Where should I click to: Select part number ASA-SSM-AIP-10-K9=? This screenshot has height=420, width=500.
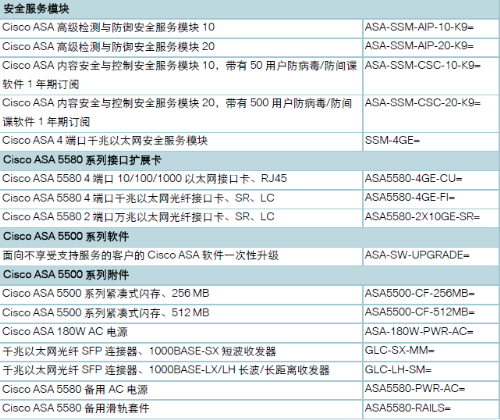pyautogui.click(x=419, y=27)
